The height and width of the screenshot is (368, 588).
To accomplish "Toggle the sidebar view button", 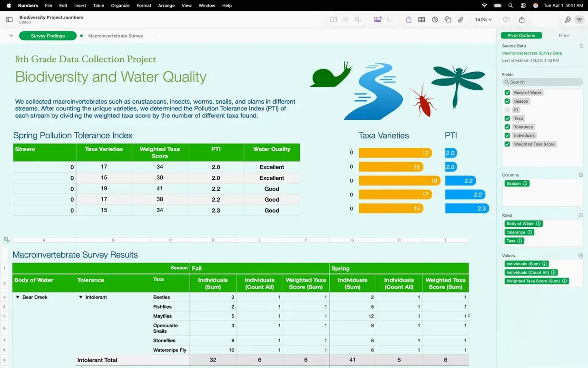I will click(x=9, y=19).
